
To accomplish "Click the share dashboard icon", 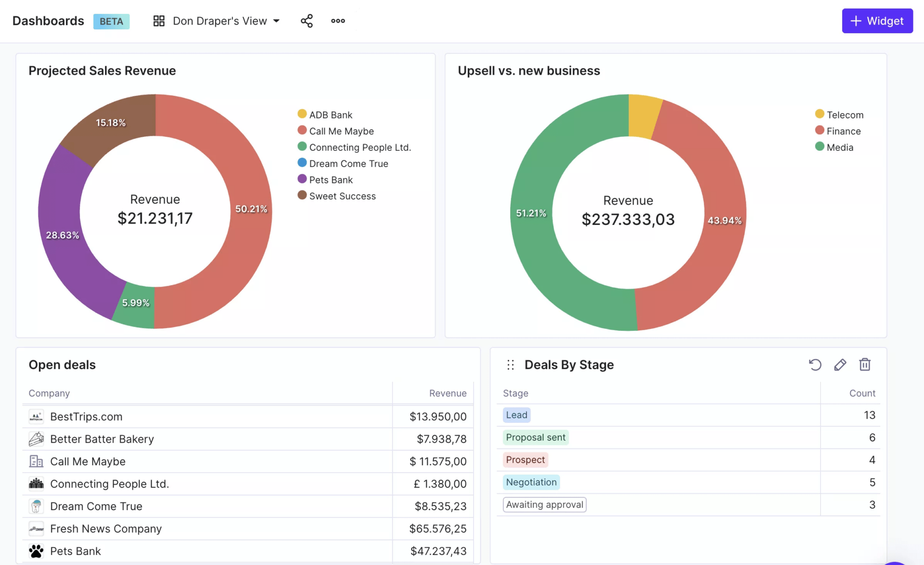I will (307, 21).
